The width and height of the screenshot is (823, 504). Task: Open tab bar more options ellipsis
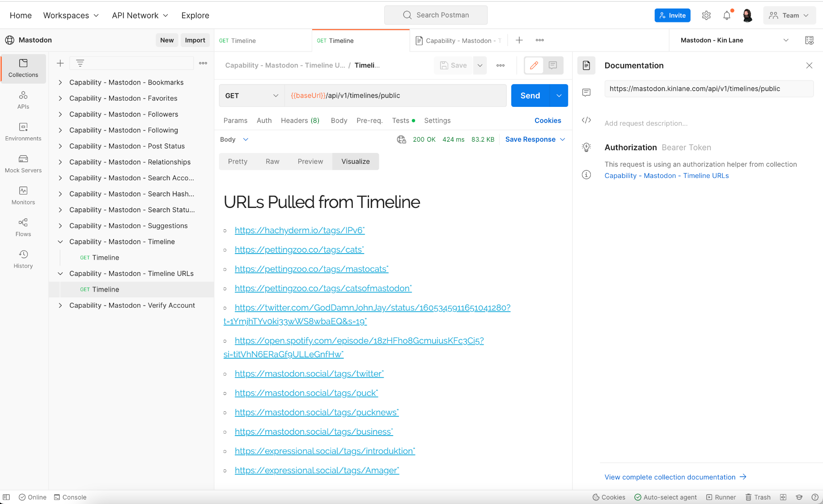540,40
